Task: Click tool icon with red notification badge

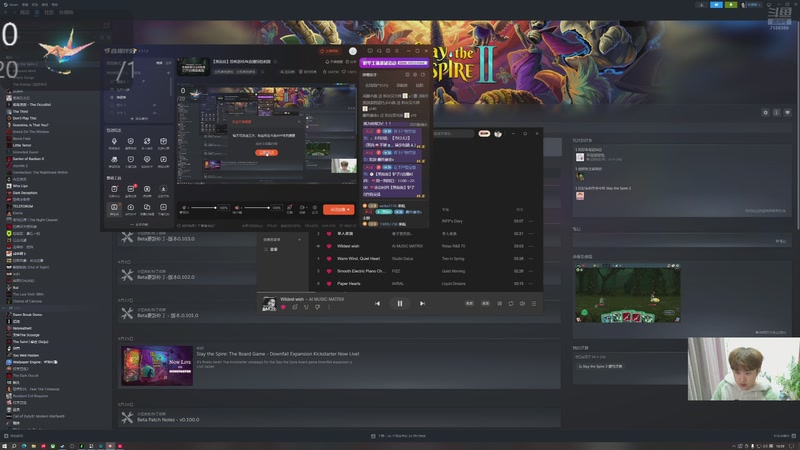Action: coord(131,190)
